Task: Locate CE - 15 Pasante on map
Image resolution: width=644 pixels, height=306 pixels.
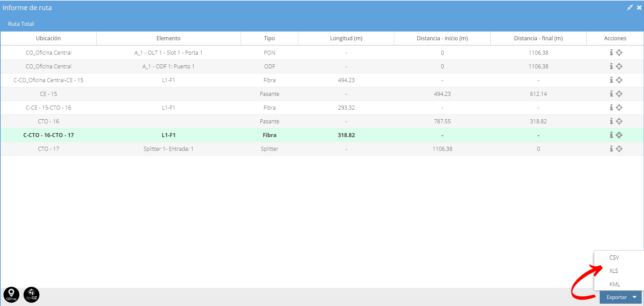Action: [619, 94]
